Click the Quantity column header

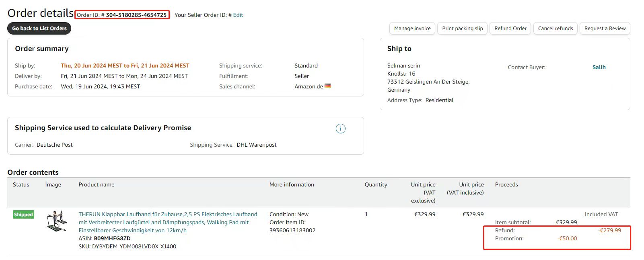coord(376,184)
